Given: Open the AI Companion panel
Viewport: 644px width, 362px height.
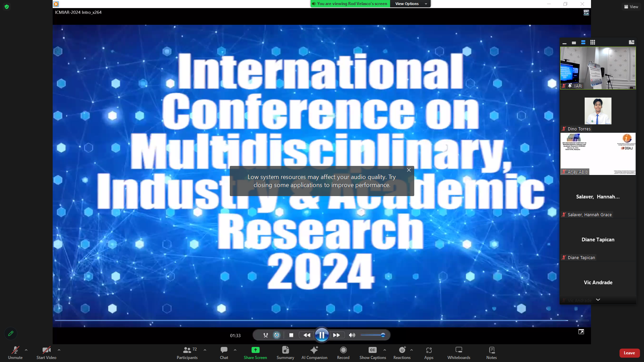Looking at the screenshot, I should (314, 353).
